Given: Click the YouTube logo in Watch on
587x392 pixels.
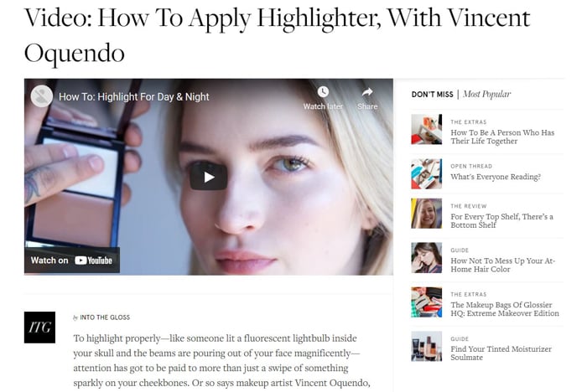Looking at the screenshot, I should pos(94,260).
